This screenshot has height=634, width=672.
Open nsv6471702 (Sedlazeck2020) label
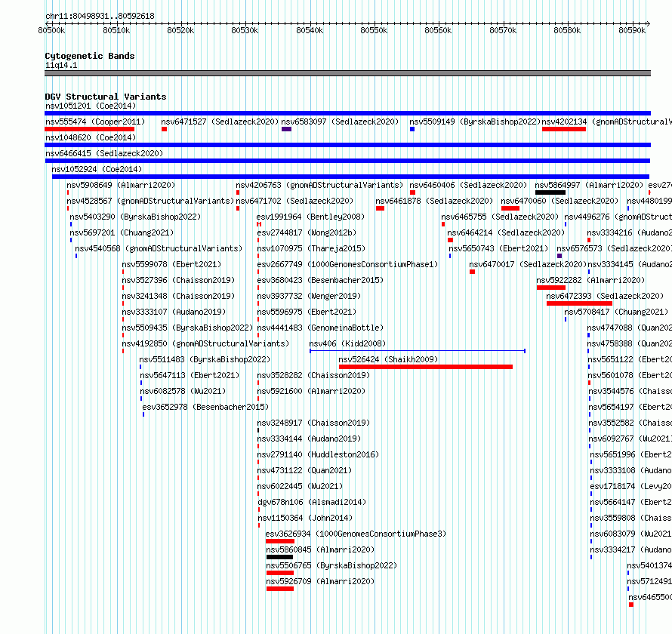(294, 201)
